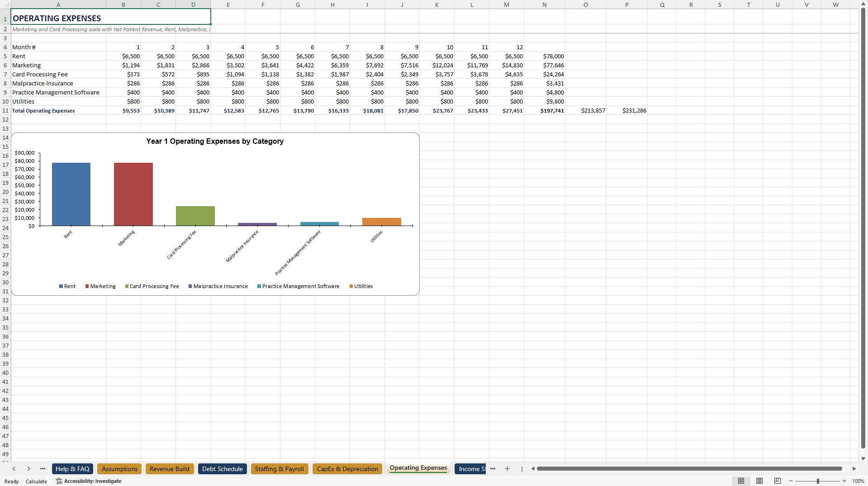Select the red Marketing bar in chart
Screen dimensions: 868x486
[x=133, y=194]
